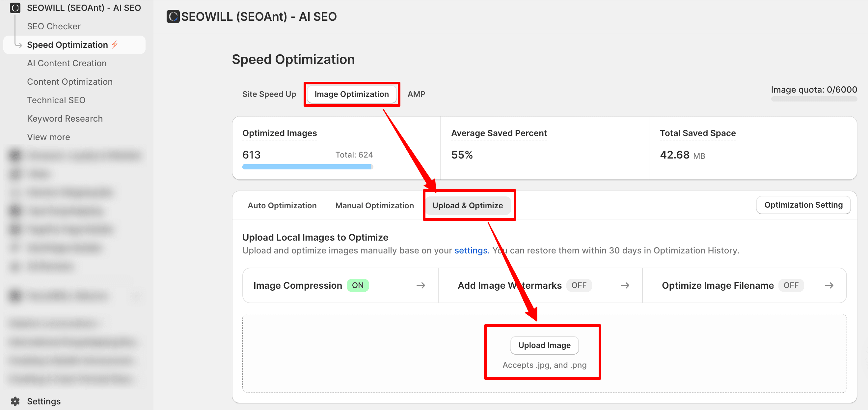868x410 pixels.
Task: Click the SEOWILL app logo in header
Action: [x=173, y=16]
